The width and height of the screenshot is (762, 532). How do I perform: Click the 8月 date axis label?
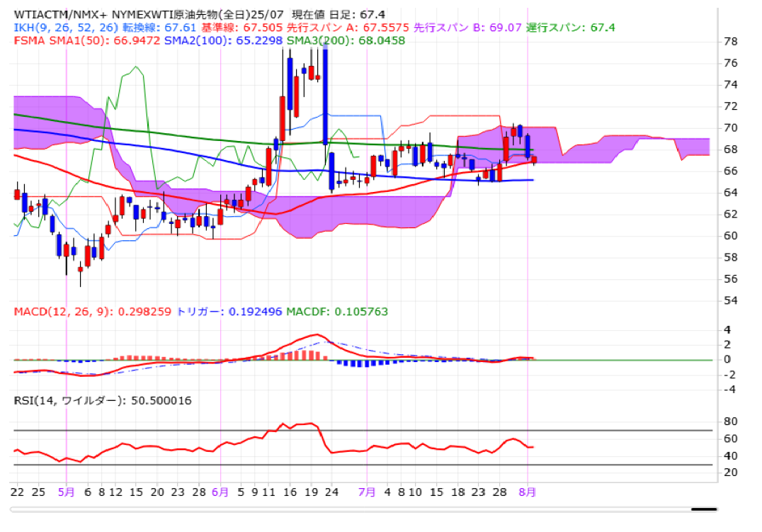coord(528,492)
